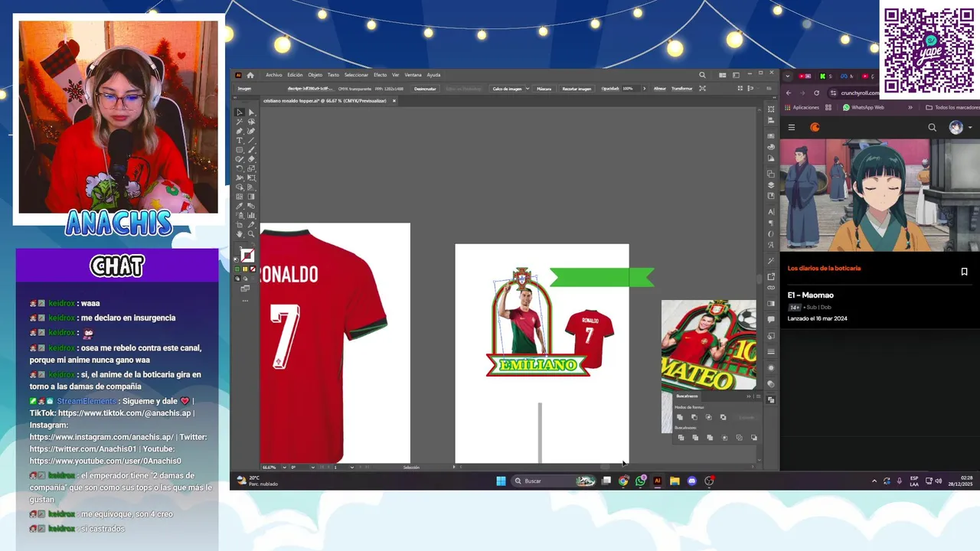The height and width of the screenshot is (551, 980).
Task: Click the Recortar imagen button
Action: (577, 89)
